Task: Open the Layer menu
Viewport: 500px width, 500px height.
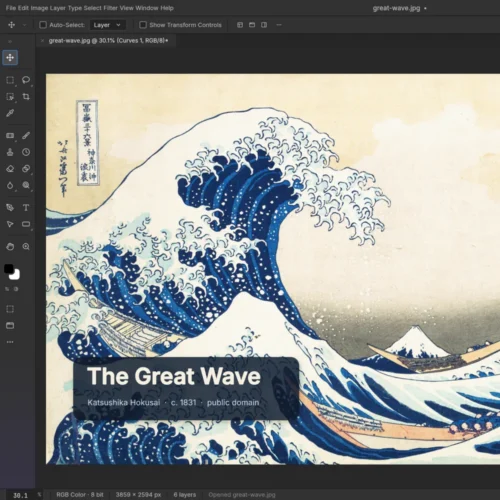Action: click(58, 8)
